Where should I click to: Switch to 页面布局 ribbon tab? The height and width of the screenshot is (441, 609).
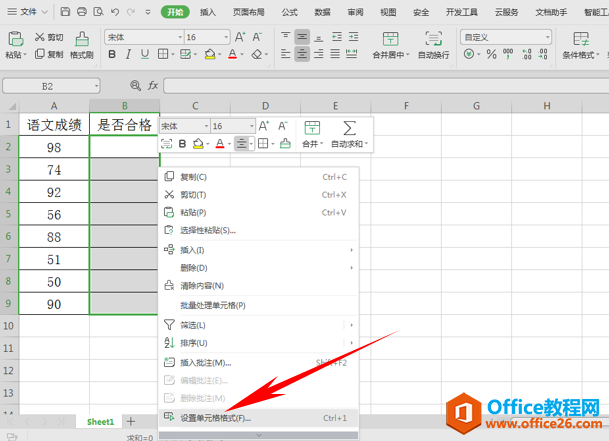tap(249, 12)
